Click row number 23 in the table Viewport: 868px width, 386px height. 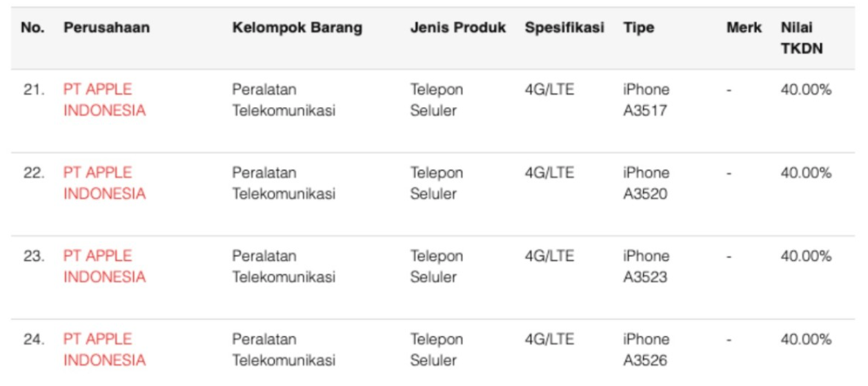(x=33, y=256)
